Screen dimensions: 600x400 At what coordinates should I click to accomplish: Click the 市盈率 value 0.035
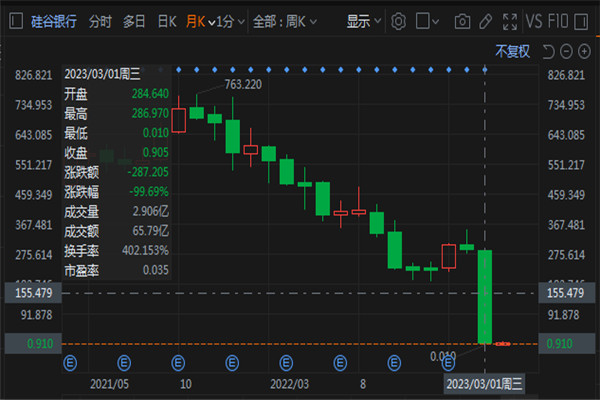tap(156, 270)
